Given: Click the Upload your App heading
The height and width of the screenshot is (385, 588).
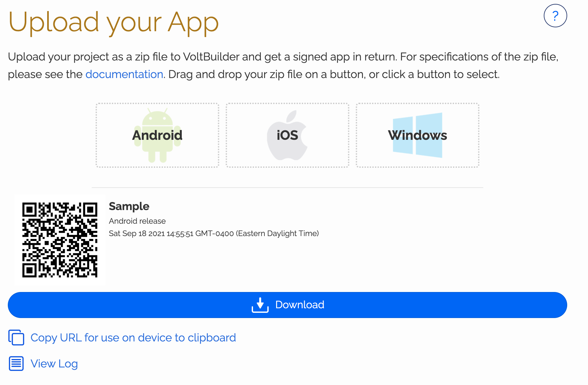Looking at the screenshot, I should coord(113,22).
